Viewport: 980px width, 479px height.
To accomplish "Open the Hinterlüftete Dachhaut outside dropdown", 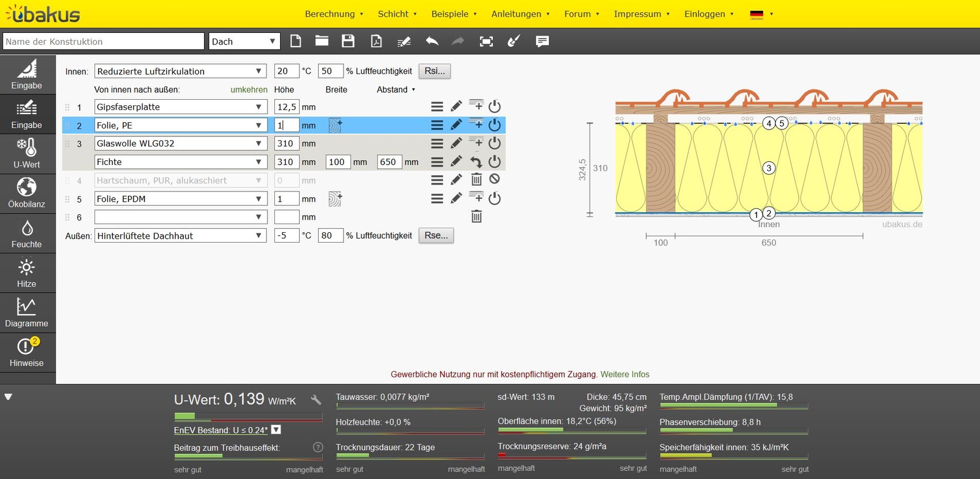I will tap(180, 236).
